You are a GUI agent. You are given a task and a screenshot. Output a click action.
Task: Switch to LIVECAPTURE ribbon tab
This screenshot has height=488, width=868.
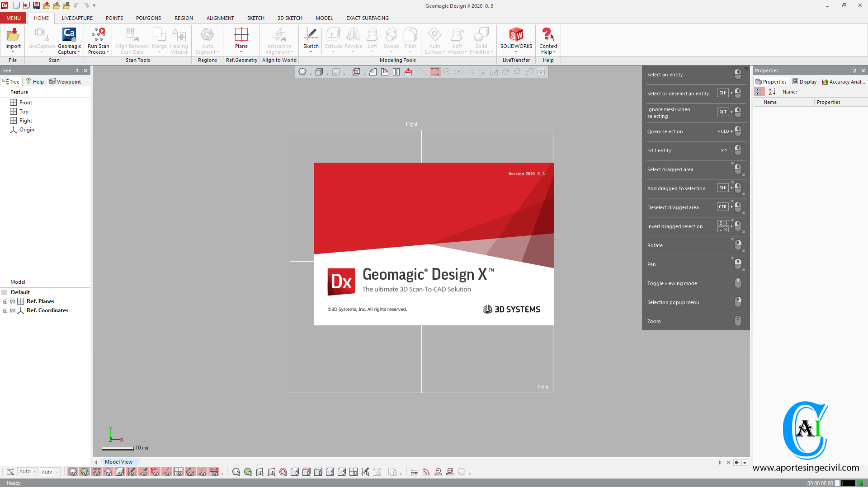[x=77, y=18]
